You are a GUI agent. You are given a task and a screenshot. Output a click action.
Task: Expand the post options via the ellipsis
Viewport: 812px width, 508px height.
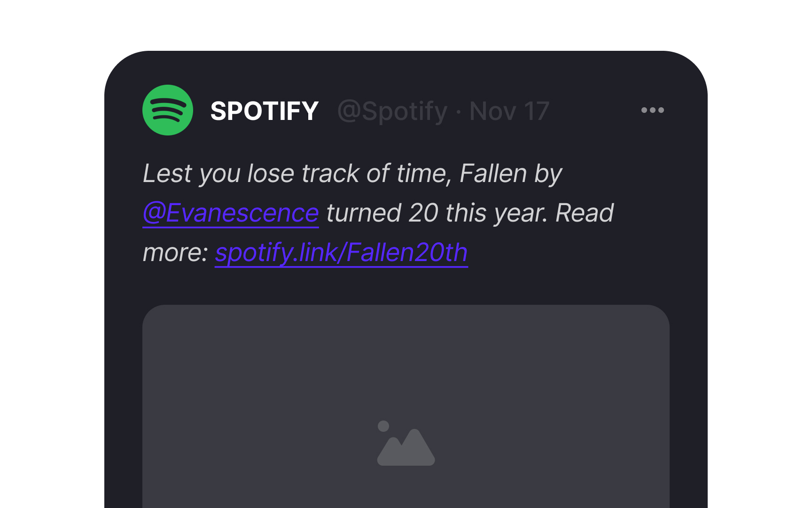click(653, 110)
